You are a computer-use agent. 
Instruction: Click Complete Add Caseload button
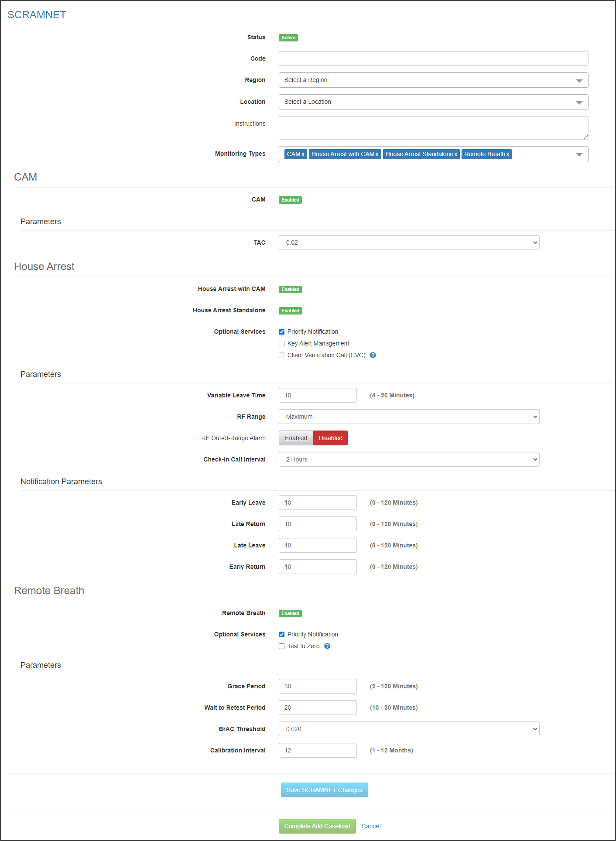click(317, 826)
